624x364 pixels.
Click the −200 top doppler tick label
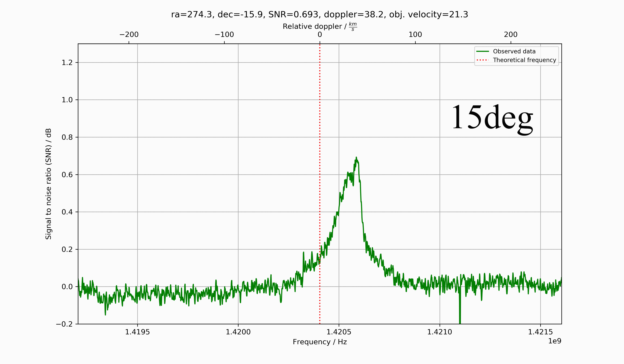coord(129,35)
